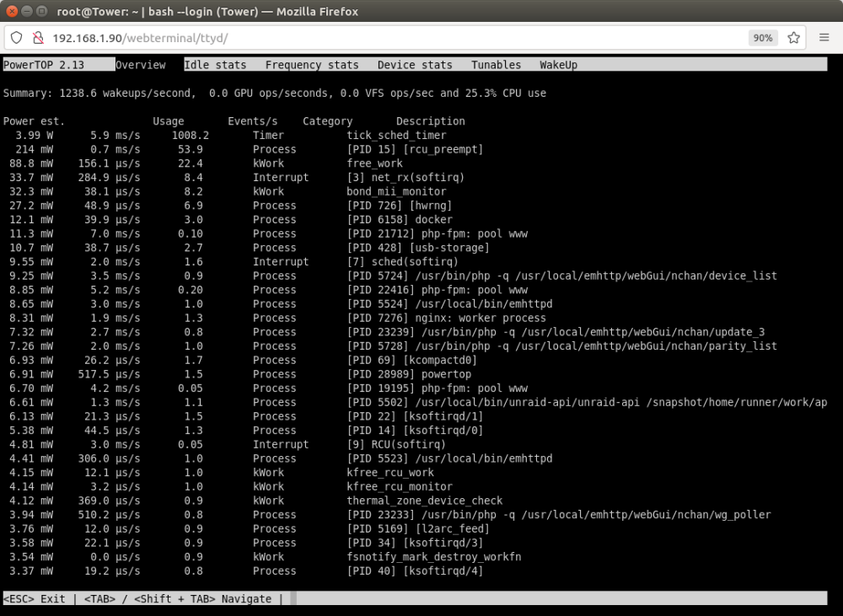Open the Tunables tab

point(496,65)
